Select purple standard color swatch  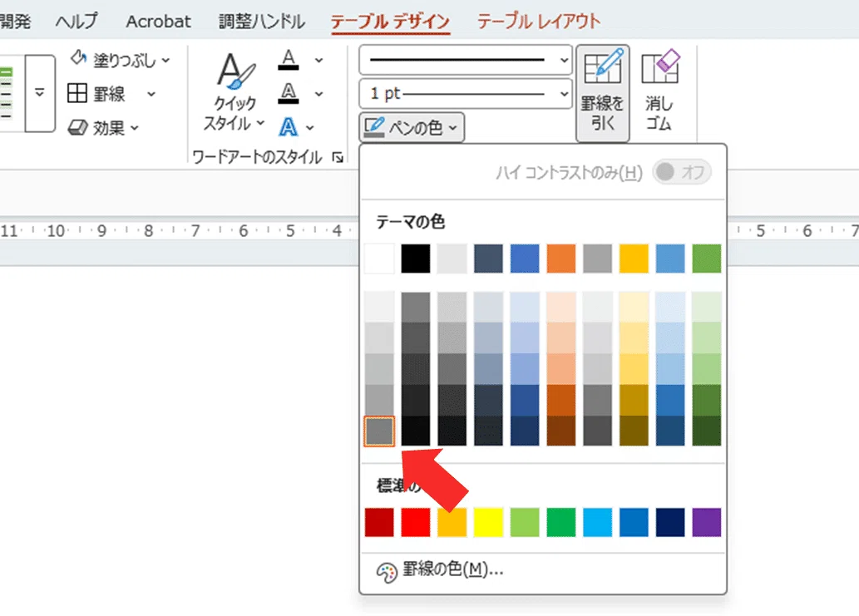tap(707, 522)
